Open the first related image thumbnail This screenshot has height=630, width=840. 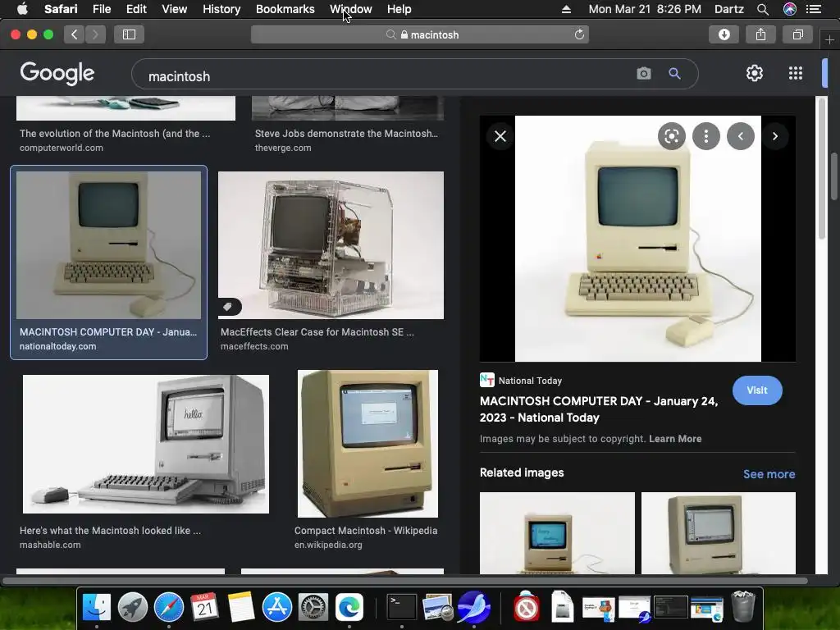point(557,533)
